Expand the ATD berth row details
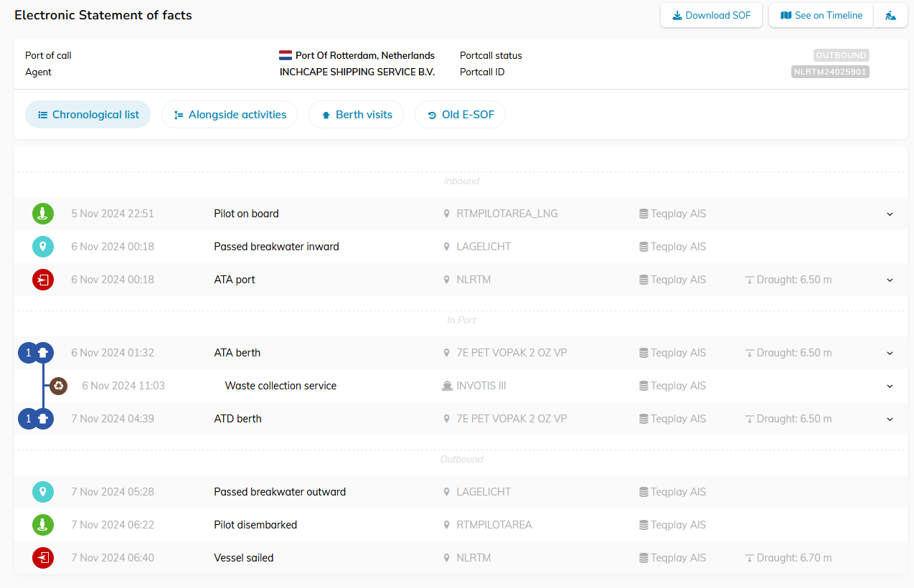This screenshot has height=588, width=914. (x=890, y=419)
